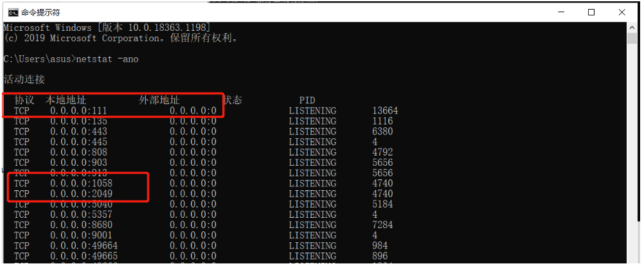Click PID value 4792
The image size is (644, 266).
[383, 152]
